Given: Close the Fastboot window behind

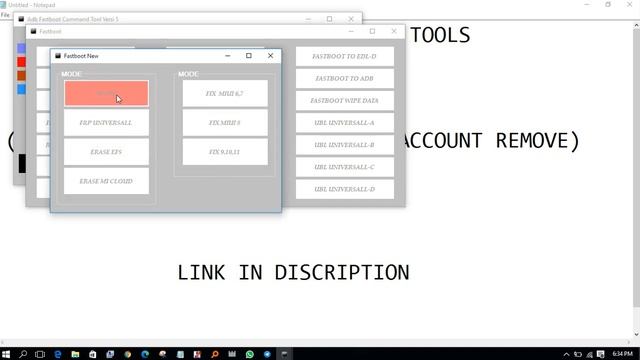Looking at the screenshot, I should click(x=393, y=31).
